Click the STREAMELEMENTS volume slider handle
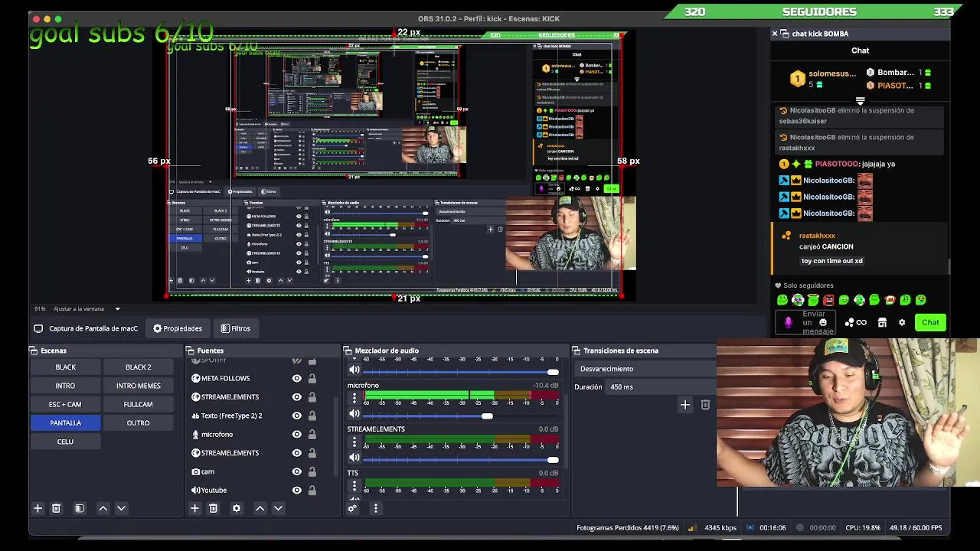Screen dimensions: 980x551 coord(553,460)
